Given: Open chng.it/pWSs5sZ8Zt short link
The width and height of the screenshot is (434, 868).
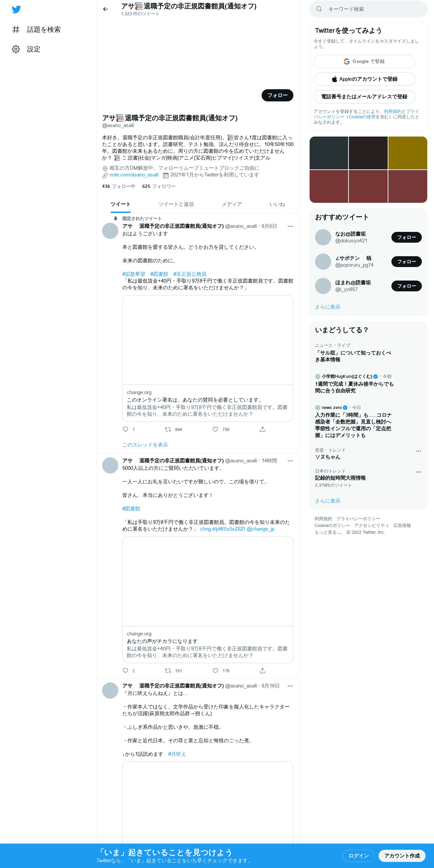Looking at the screenshot, I should point(222,529).
